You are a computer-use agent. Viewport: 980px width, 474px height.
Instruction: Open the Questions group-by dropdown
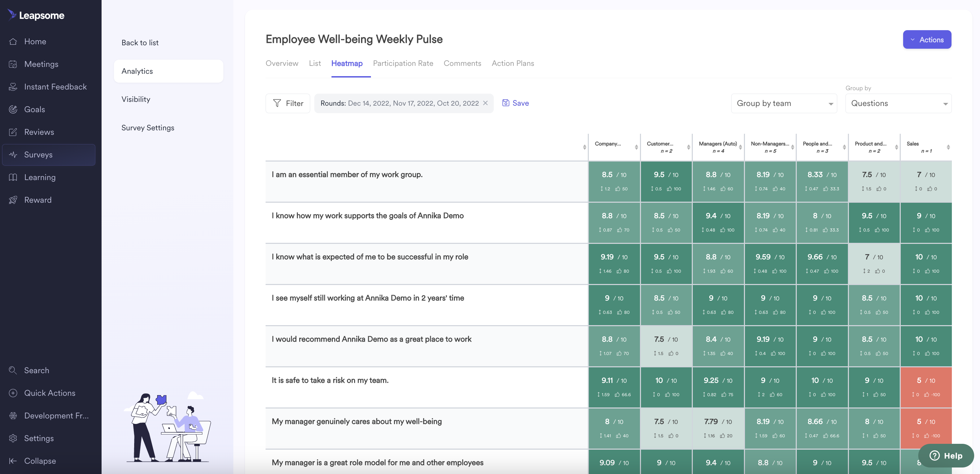point(898,103)
